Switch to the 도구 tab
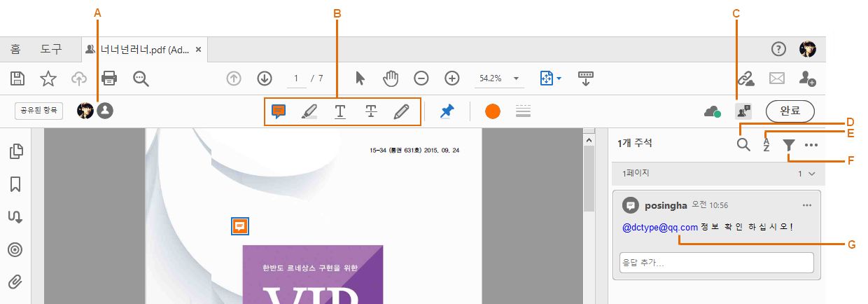The width and height of the screenshot is (868, 304). click(x=50, y=49)
